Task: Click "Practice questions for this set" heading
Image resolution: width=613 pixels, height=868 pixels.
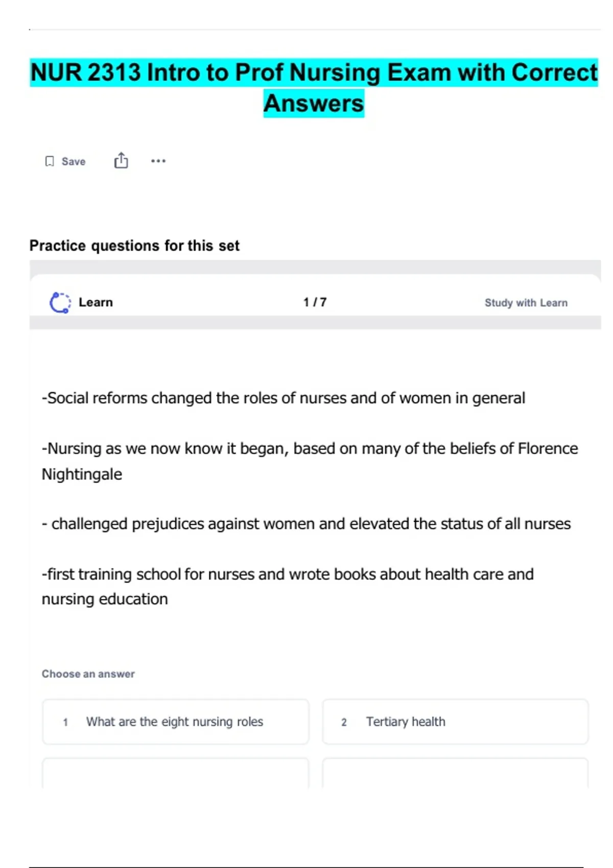Action: pos(134,246)
